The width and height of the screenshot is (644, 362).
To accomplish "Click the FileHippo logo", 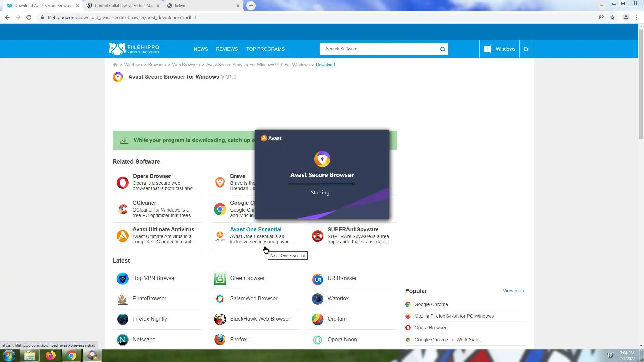I will (134, 49).
